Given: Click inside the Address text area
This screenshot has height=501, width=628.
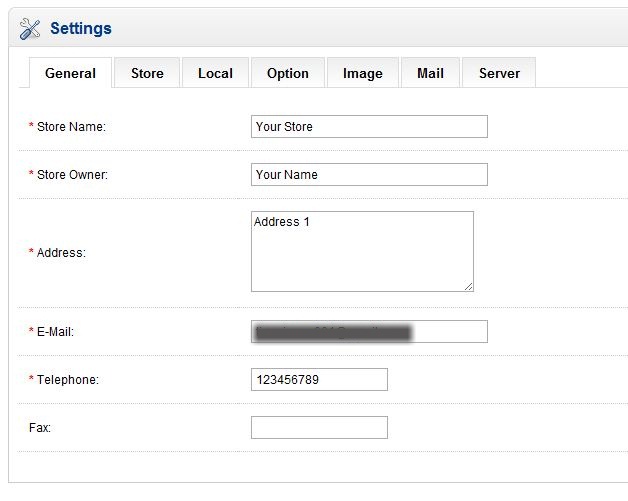Looking at the screenshot, I should (x=361, y=252).
